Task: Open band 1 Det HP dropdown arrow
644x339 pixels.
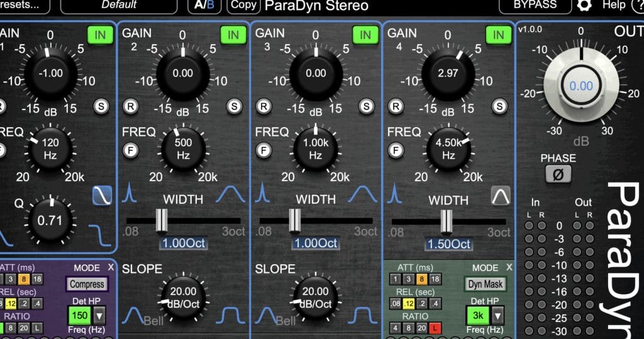Action: [x=99, y=316]
